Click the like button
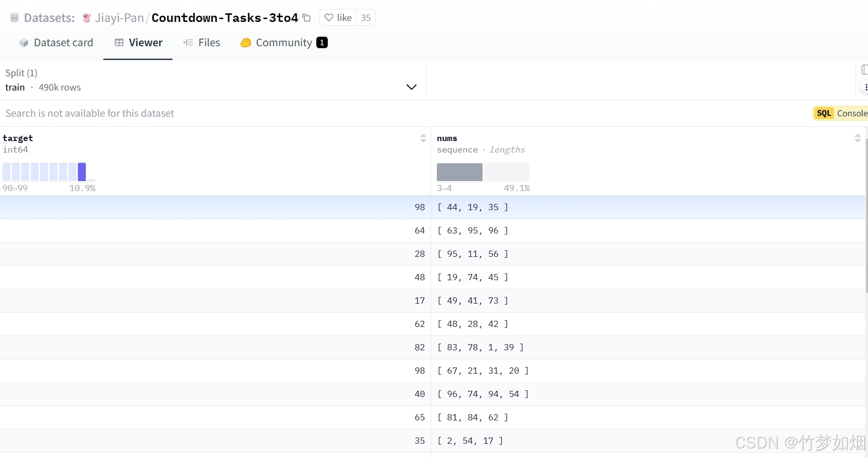This screenshot has height=458, width=868. pyautogui.click(x=338, y=18)
